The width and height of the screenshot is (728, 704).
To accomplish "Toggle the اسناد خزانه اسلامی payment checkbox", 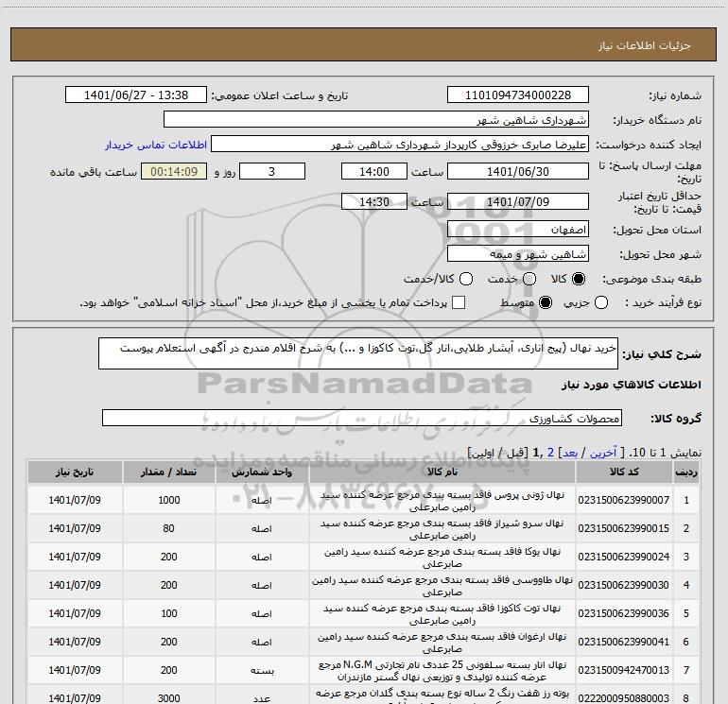I will (459, 302).
